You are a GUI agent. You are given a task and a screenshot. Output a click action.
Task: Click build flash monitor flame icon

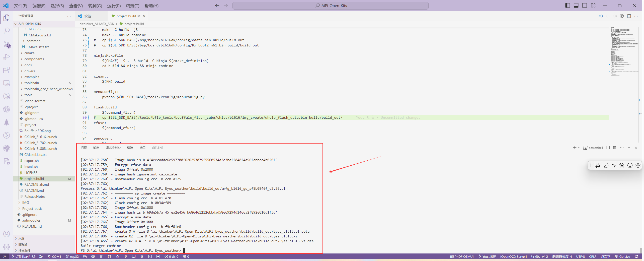point(142,256)
